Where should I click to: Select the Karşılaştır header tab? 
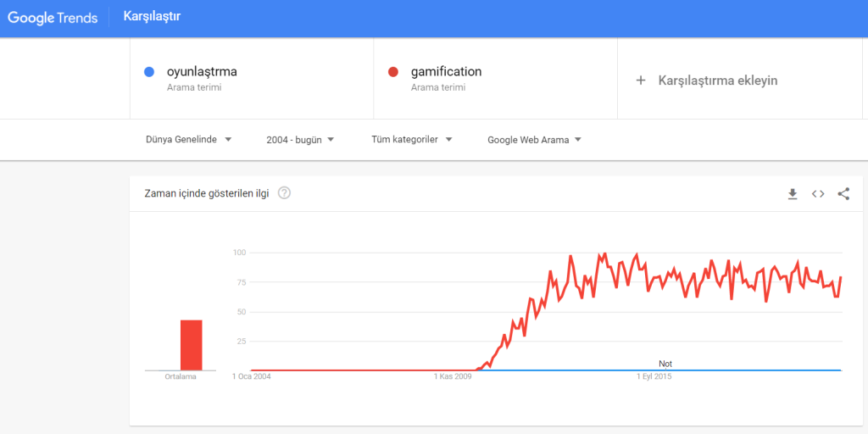[152, 17]
